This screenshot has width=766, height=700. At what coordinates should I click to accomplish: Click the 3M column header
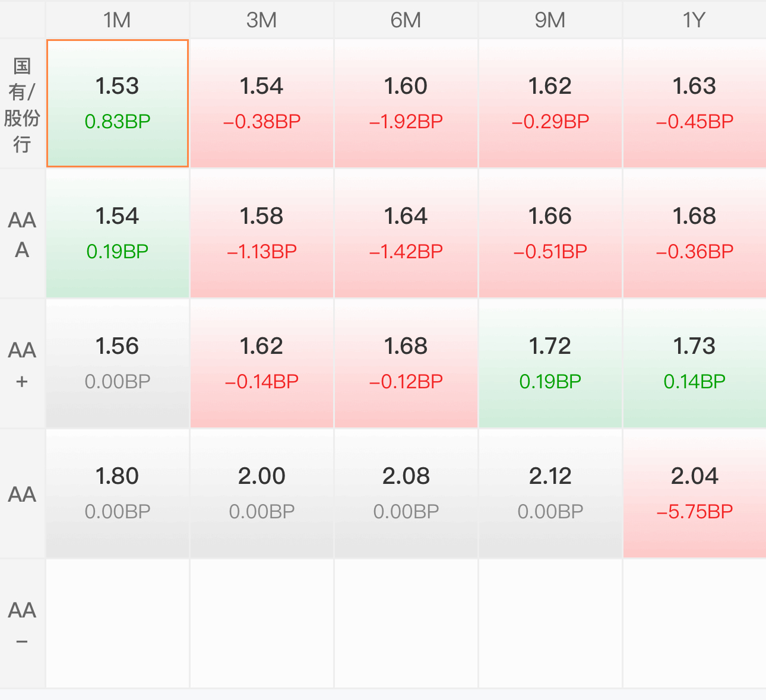[x=262, y=20]
